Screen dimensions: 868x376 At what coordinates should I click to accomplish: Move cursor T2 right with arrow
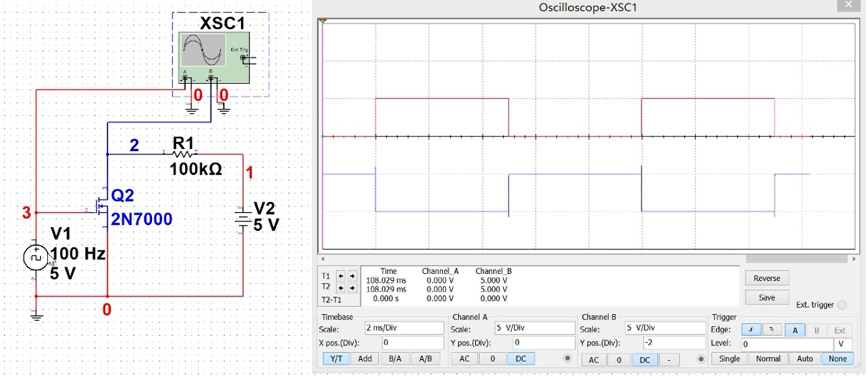pyautogui.click(x=352, y=288)
